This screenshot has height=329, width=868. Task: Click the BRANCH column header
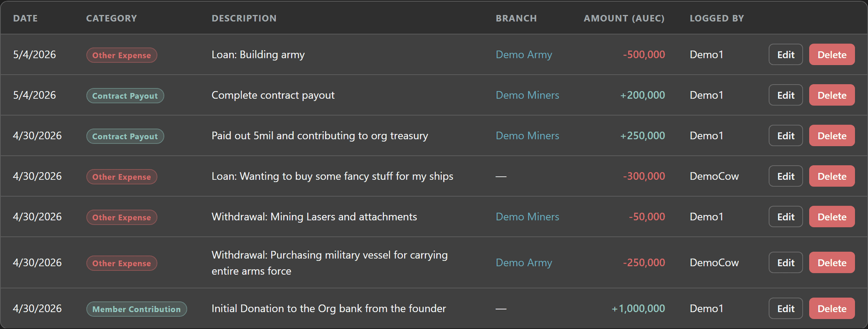[516, 19]
